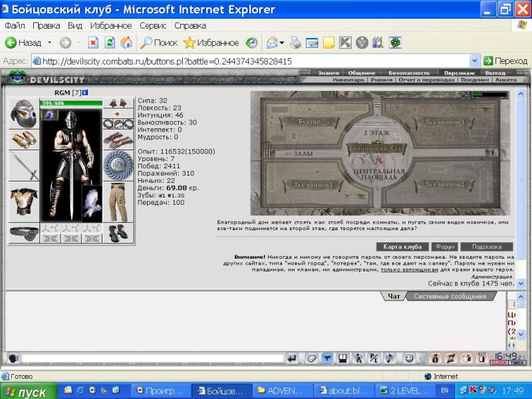Open the Поединки link

(475, 80)
